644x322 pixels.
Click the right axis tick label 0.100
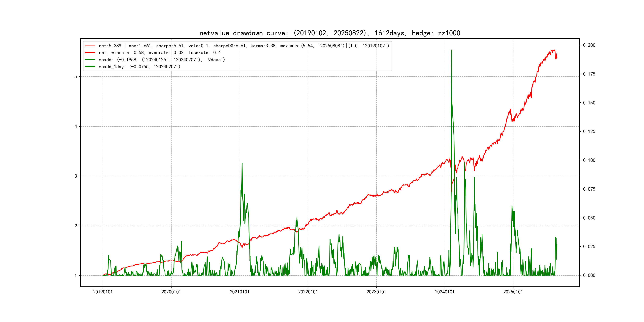click(589, 160)
